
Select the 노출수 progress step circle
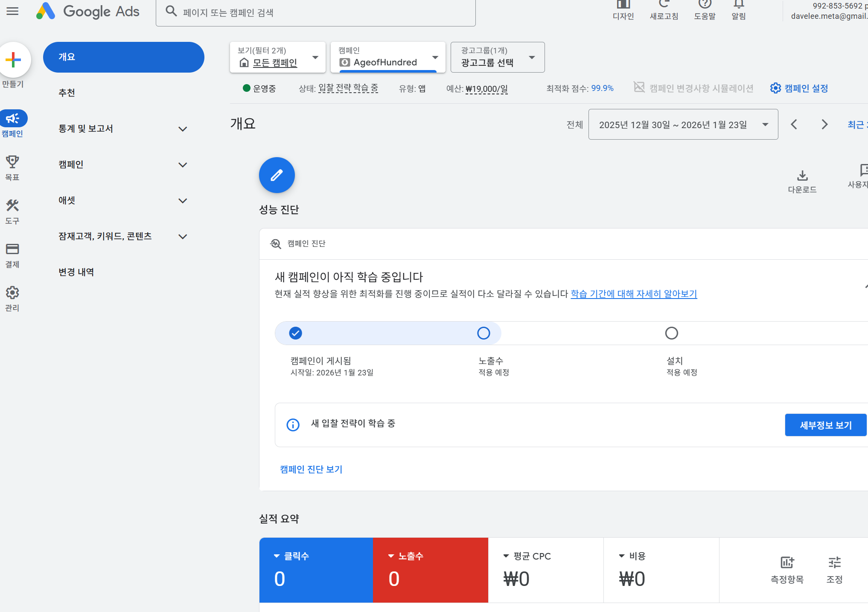point(484,333)
